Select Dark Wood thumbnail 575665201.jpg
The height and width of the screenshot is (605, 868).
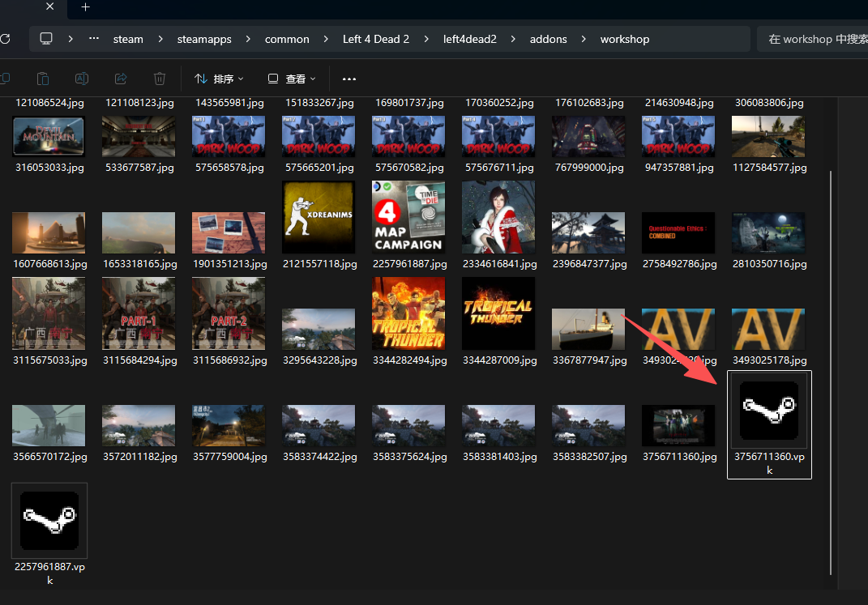pos(319,136)
